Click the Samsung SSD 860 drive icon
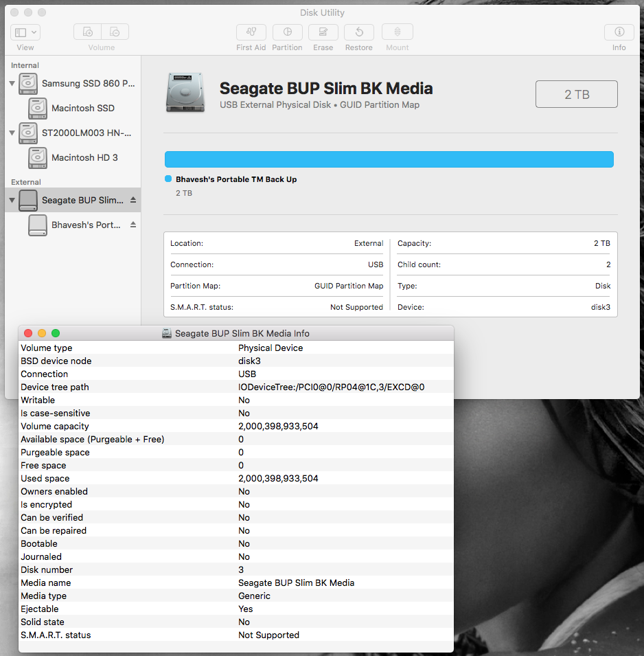Screen dimensions: 644x656 (x=28, y=84)
